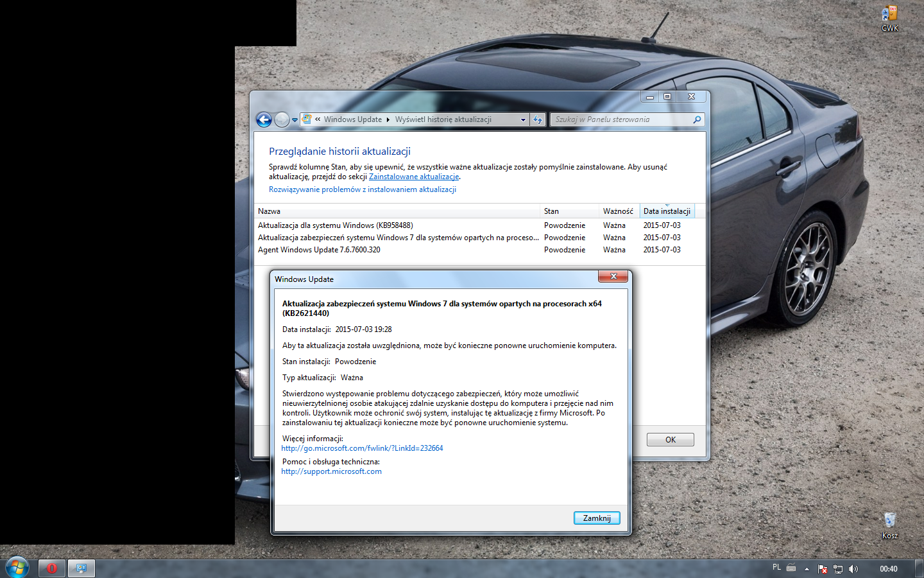Sort the list by the 'Ważność' column
This screenshot has height=578, width=924.
pyautogui.click(x=620, y=211)
